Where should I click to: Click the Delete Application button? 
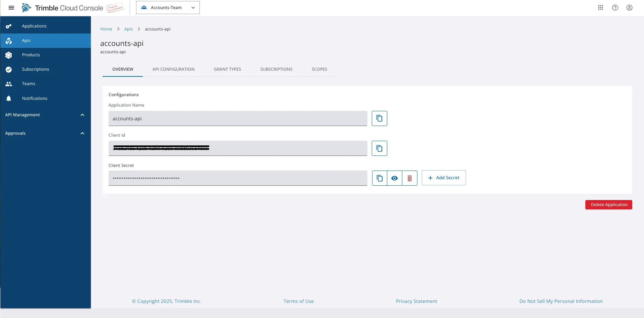coord(609,205)
